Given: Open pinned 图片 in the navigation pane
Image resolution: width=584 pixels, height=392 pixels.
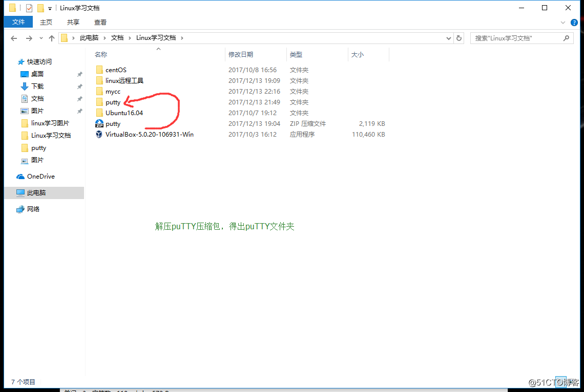Looking at the screenshot, I should tap(37, 111).
